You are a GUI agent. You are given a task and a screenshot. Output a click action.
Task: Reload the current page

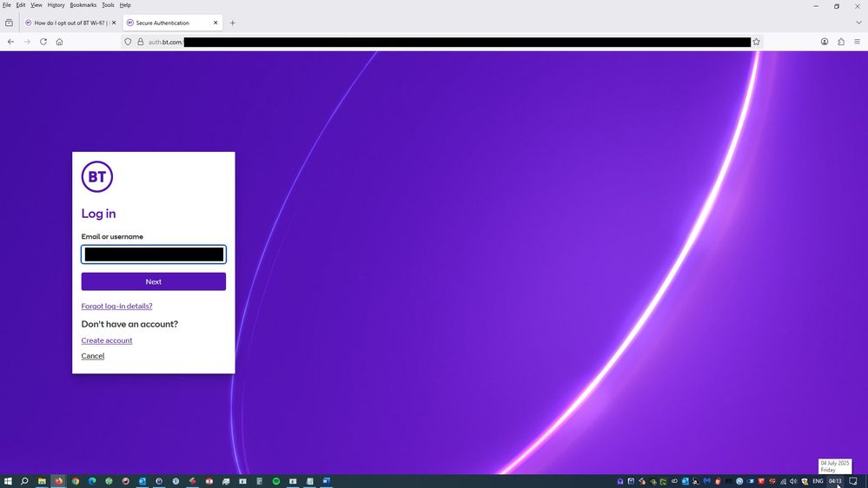pyautogui.click(x=43, y=42)
